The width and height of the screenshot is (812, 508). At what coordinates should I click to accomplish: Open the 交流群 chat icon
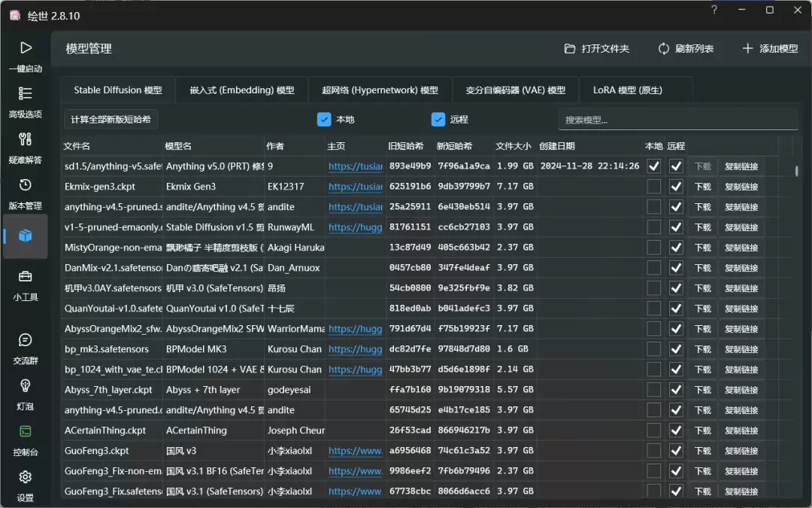26,341
